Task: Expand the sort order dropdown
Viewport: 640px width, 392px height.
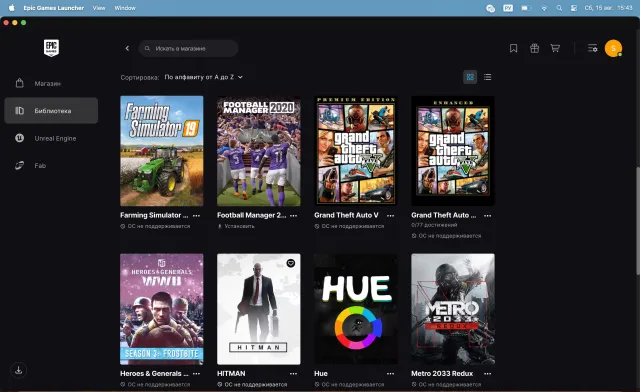Action: coord(203,77)
